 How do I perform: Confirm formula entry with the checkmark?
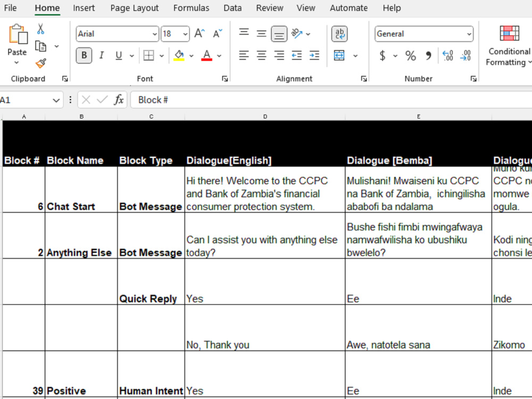tap(102, 100)
